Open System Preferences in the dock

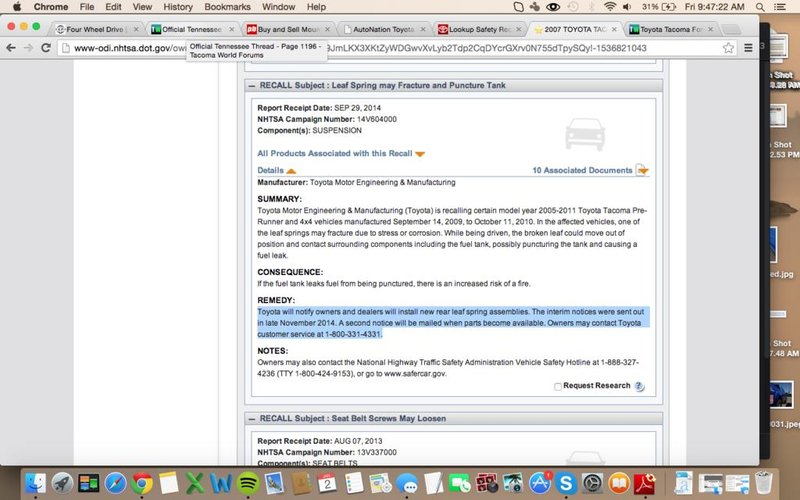tap(592, 483)
